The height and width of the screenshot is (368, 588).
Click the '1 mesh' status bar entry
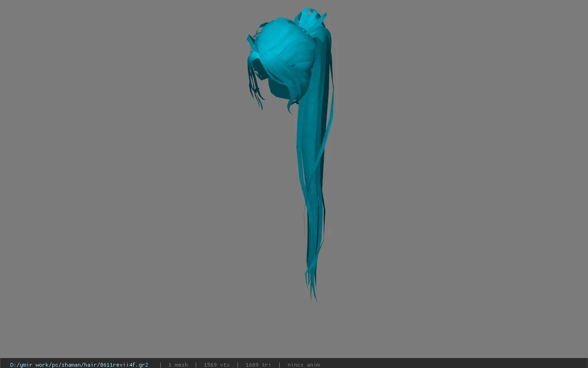tap(178, 365)
